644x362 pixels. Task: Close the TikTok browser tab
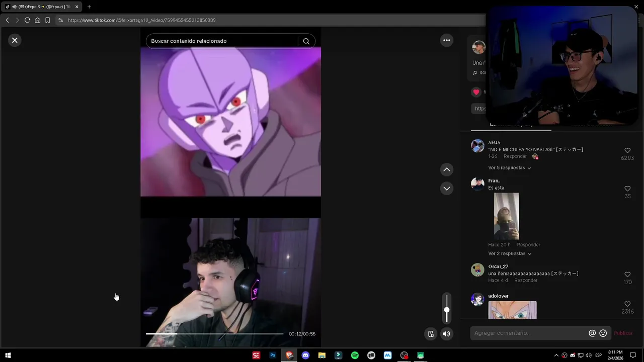coord(76,7)
